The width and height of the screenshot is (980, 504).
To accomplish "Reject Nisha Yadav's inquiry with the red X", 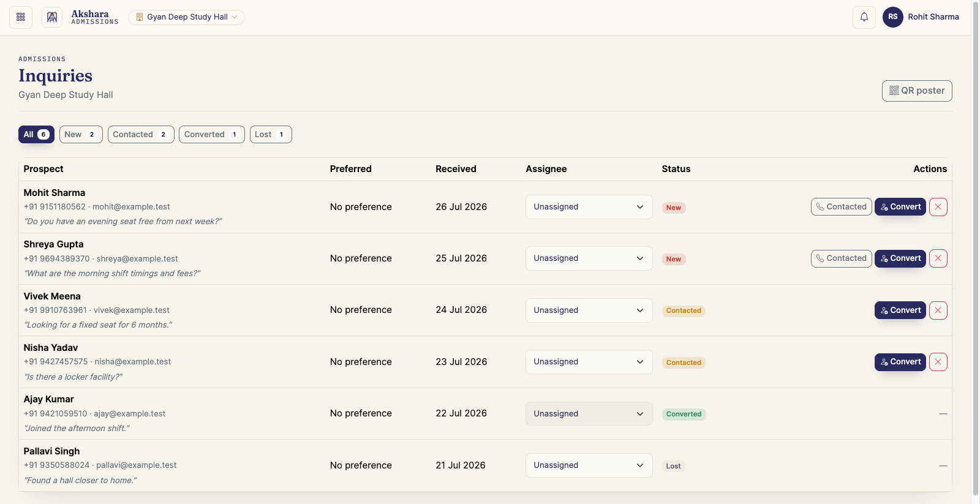I will click(938, 362).
